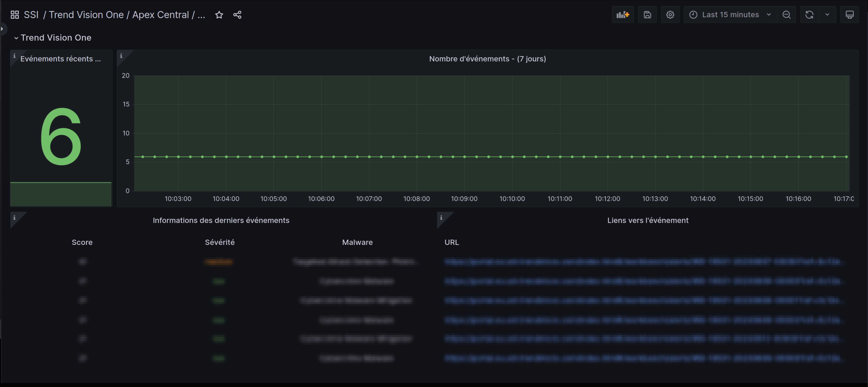Open the refresh interval dropdown arrow
The image size is (868, 387).
pos(827,14)
